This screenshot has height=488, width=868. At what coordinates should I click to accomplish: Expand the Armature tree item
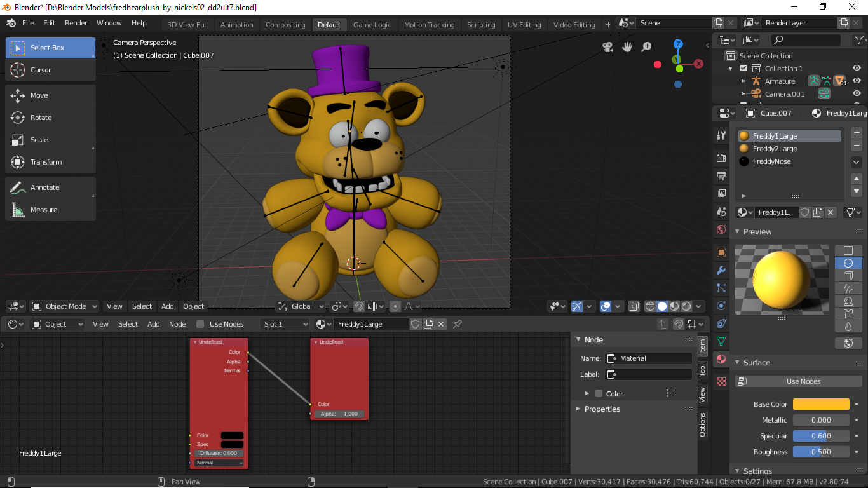[x=743, y=81]
